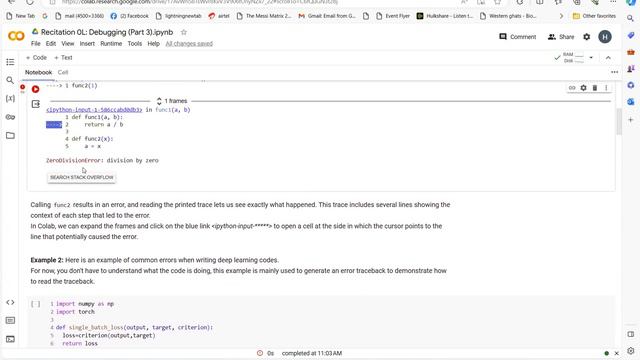This screenshot has width=640, height=360.
Task: Switch to the Cell tab
Action: click(63, 72)
